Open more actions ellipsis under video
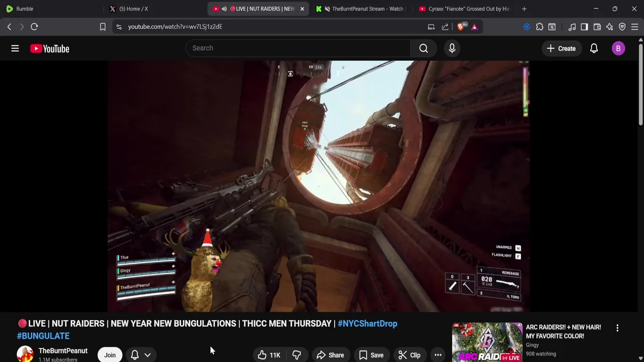Viewport: 644px width, 362px height. tap(438, 355)
